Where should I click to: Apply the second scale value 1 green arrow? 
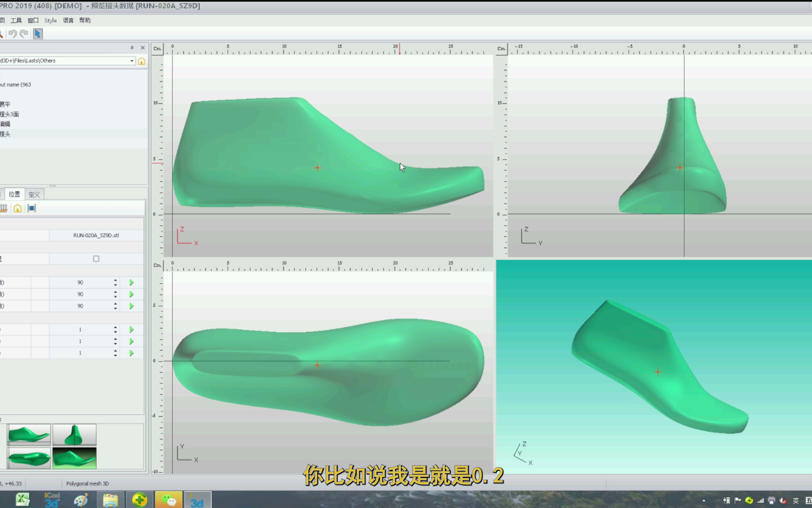point(132,341)
